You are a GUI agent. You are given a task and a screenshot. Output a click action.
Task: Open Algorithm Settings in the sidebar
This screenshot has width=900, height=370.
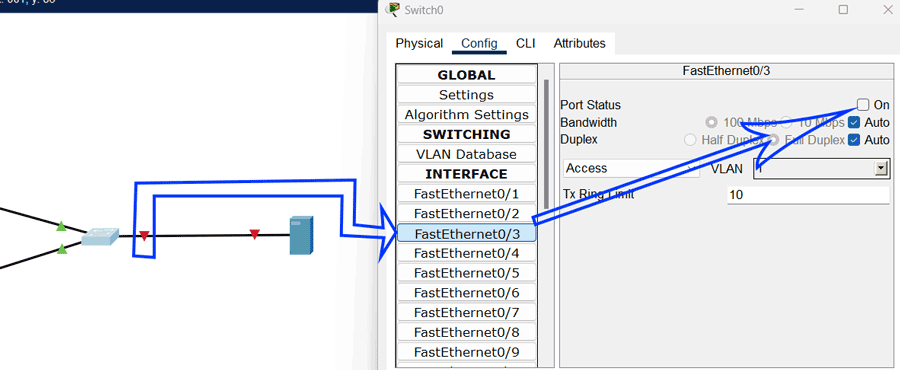point(466,115)
